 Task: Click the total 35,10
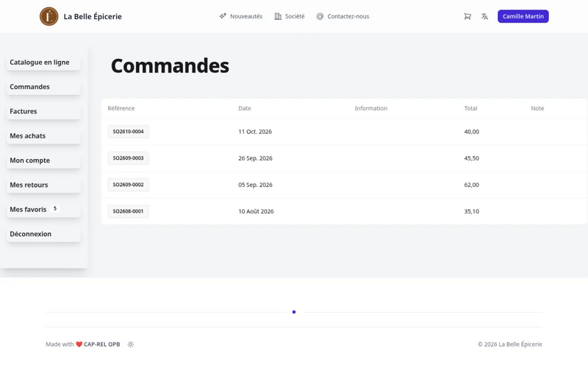[471, 211]
